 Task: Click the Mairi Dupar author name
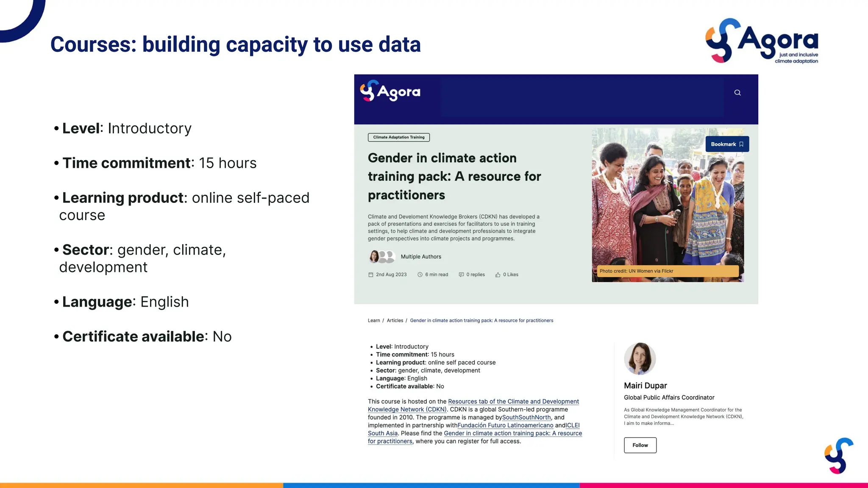coord(645,385)
